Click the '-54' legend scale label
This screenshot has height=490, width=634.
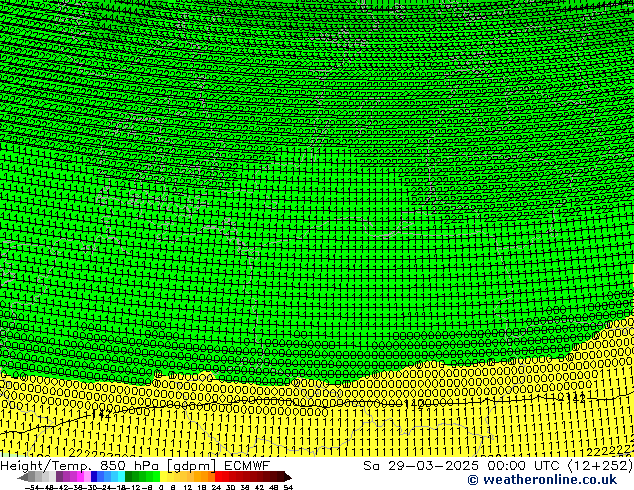31,487
